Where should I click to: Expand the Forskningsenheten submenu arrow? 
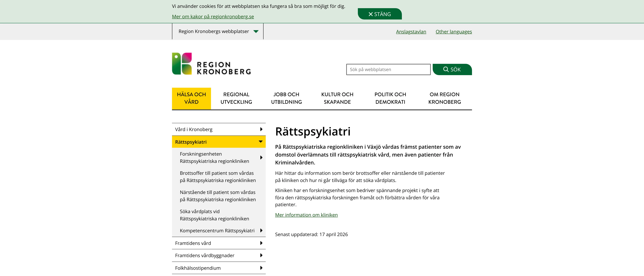(x=261, y=157)
